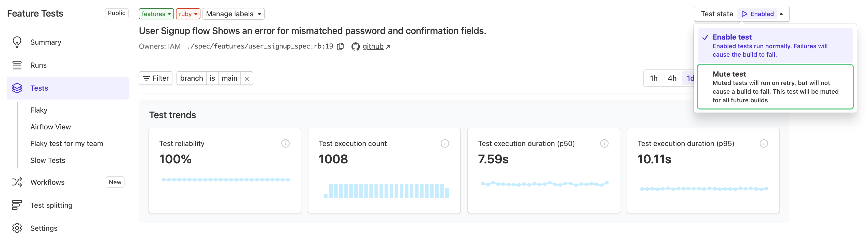Click the Filter button
The width and height of the screenshot is (868, 243).
[156, 78]
